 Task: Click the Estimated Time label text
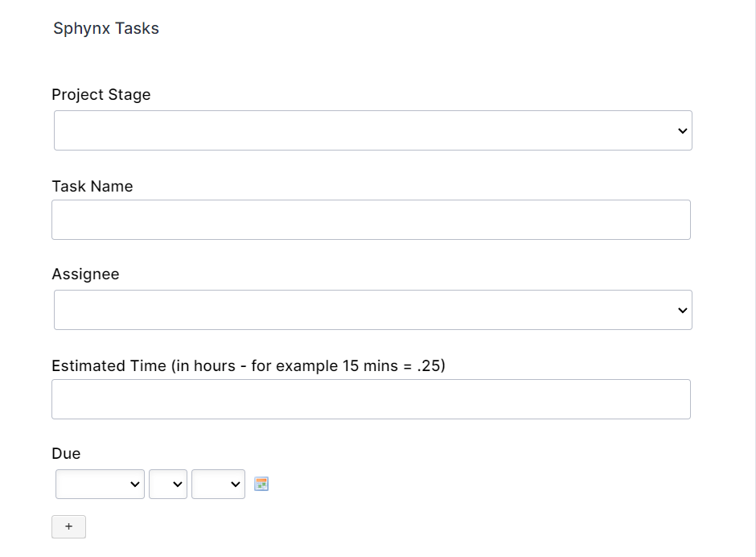248,366
